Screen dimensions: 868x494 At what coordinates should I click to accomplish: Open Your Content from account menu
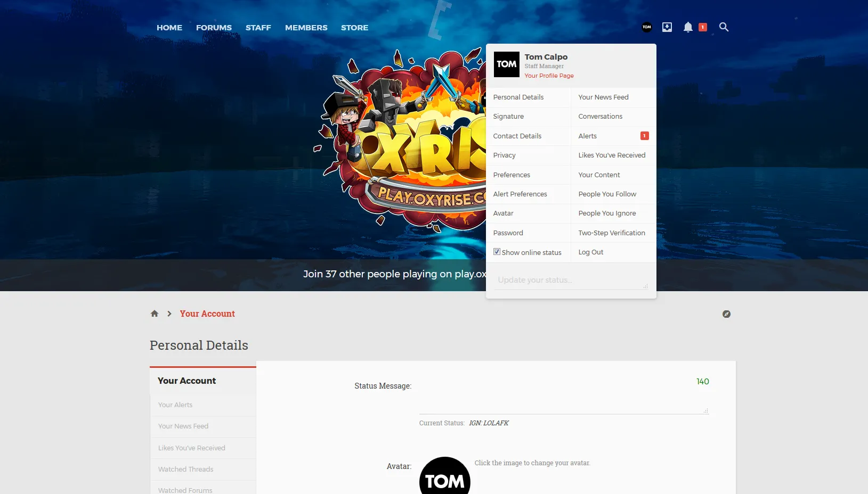coord(614,175)
